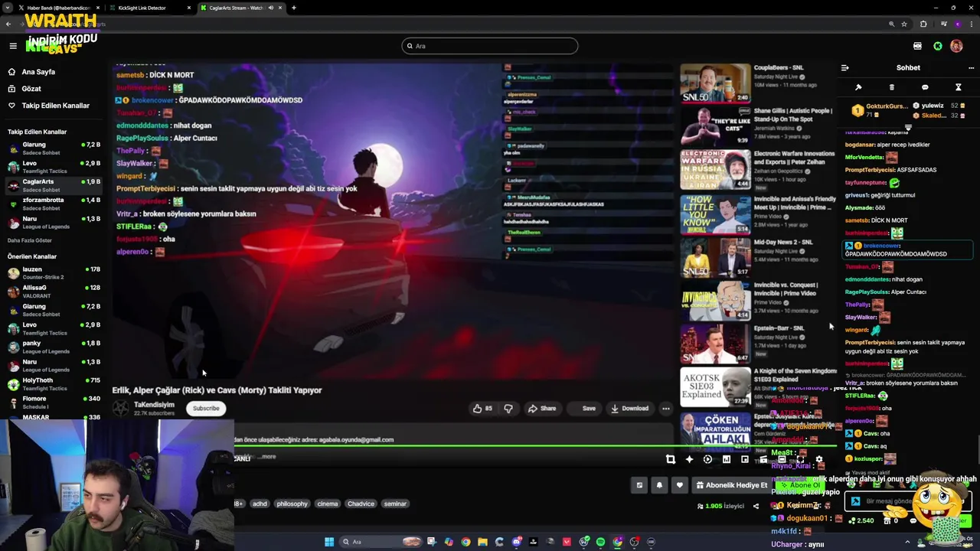Click share icon next to viewer count
This screenshot has height=551, width=980.
pyautogui.click(x=756, y=506)
